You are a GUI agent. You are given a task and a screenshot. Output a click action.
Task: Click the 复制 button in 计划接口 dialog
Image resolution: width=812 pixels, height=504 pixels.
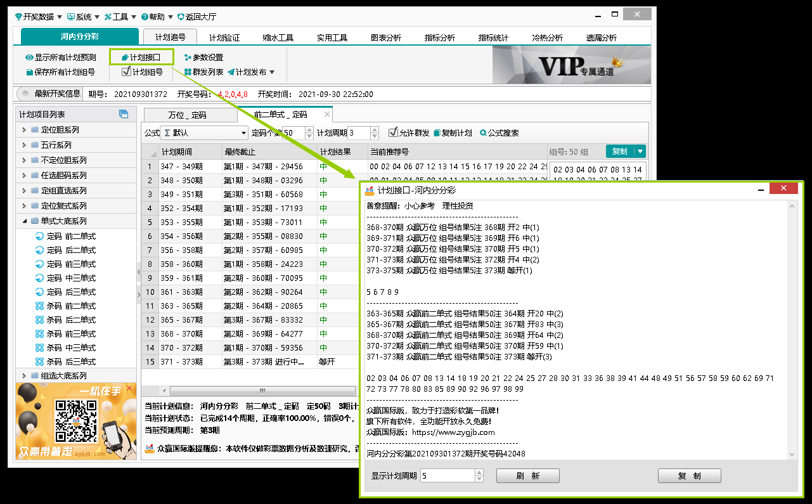tap(689, 476)
